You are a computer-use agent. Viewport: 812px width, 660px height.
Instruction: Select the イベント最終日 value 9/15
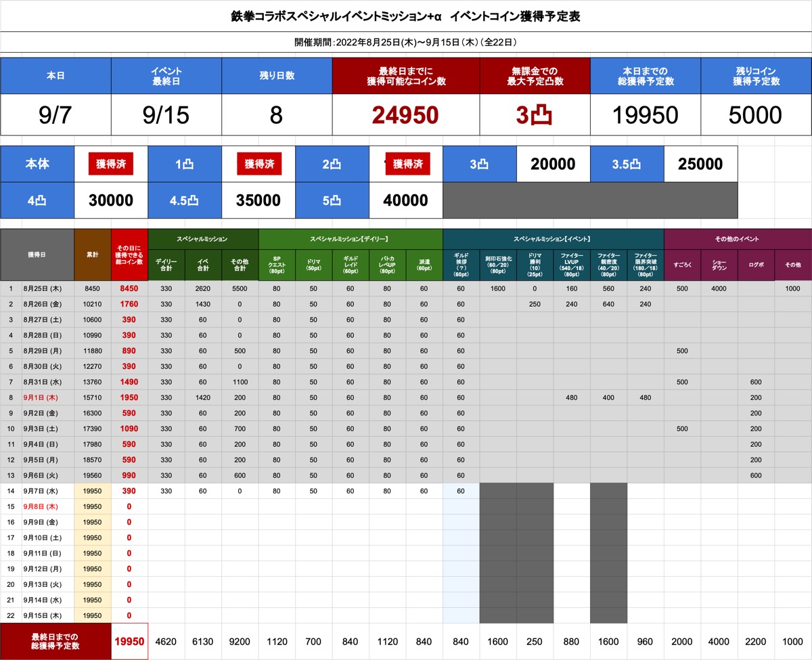point(166,115)
